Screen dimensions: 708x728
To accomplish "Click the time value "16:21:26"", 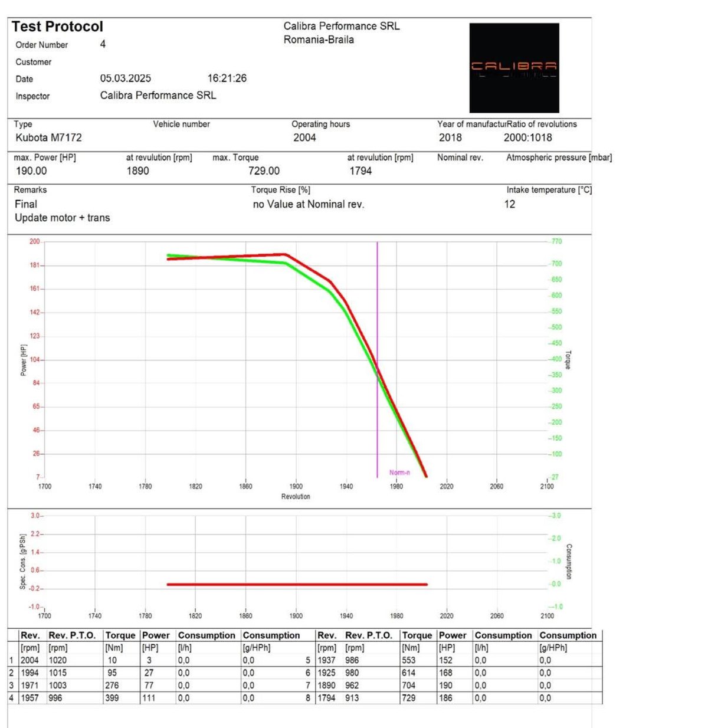I will [227, 78].
